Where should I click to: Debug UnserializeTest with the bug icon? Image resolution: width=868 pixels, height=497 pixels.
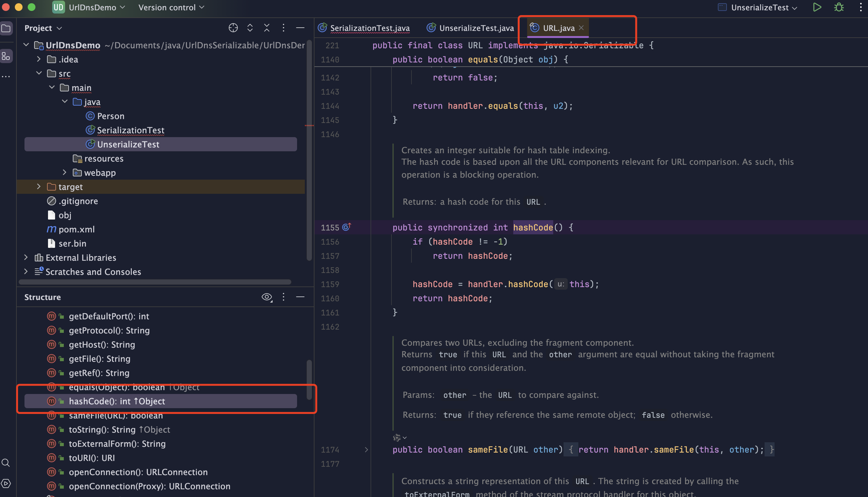(x=839, y=7)
